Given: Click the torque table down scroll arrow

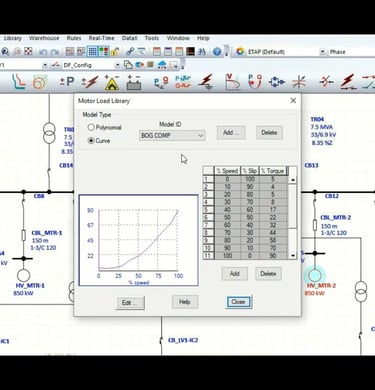Looking at the screenshot, I should pyautogui.click(x=293, y=256).
